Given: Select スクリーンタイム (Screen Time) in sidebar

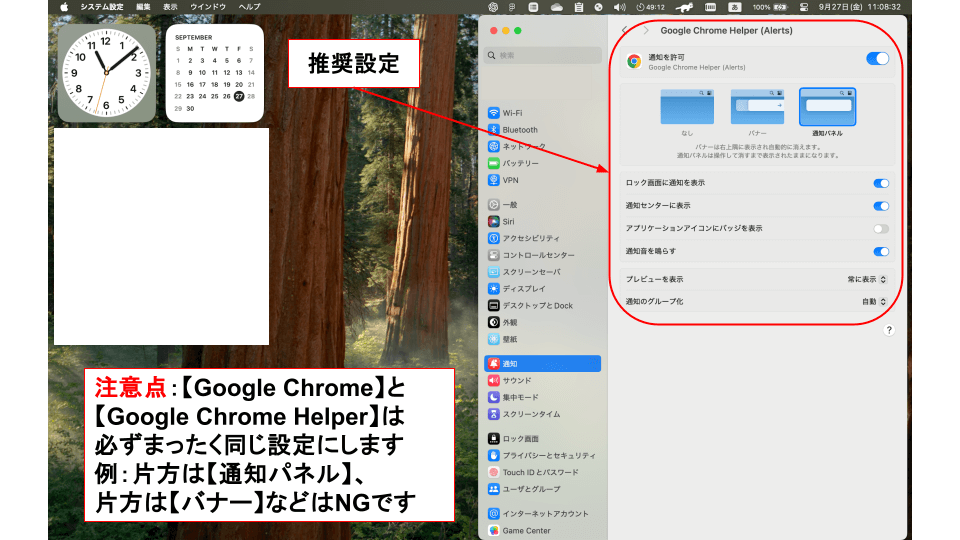Looking at the screenshot, I should (530, 414).
